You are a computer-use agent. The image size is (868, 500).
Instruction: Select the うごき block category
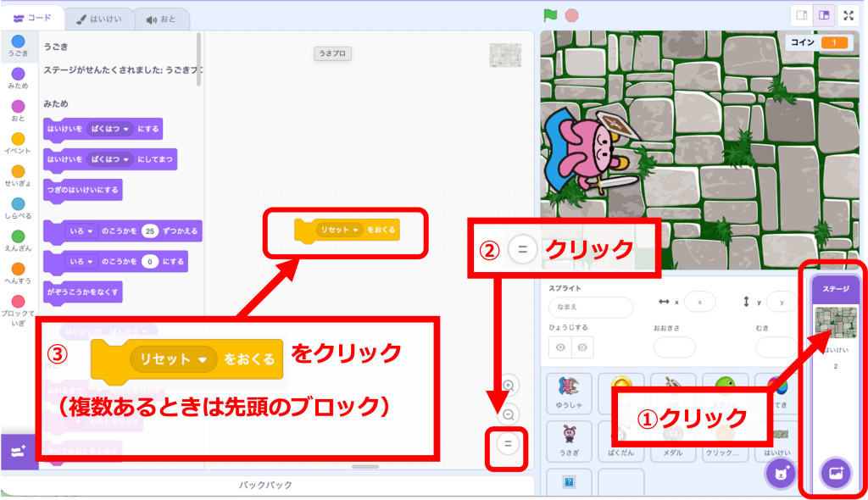pyautogui.click(x=19, y=46)
